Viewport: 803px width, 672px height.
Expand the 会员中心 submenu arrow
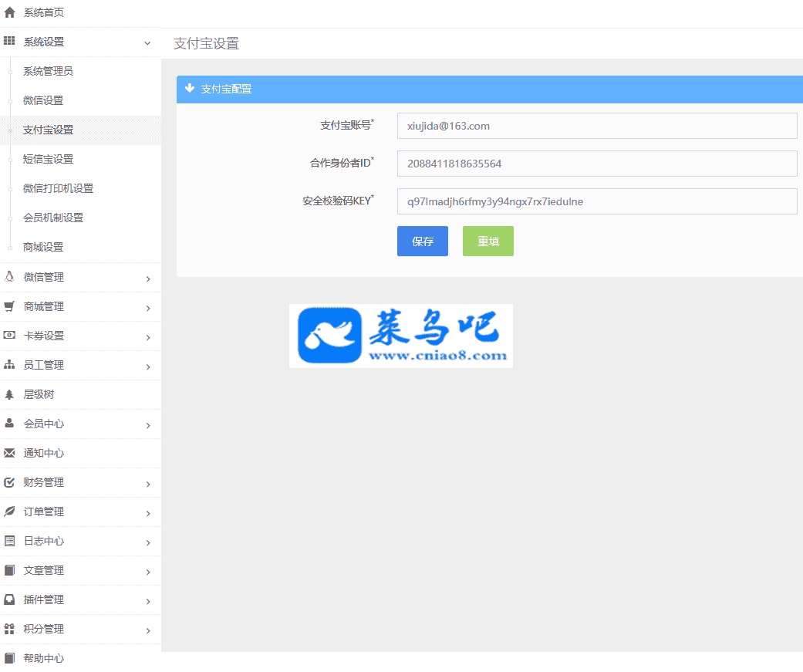[148, 425]
